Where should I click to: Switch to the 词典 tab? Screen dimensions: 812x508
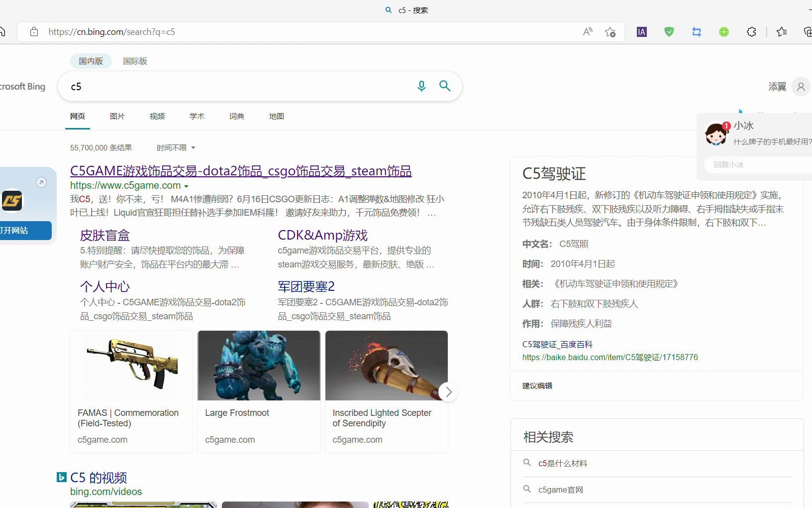(x=237, y=116)
